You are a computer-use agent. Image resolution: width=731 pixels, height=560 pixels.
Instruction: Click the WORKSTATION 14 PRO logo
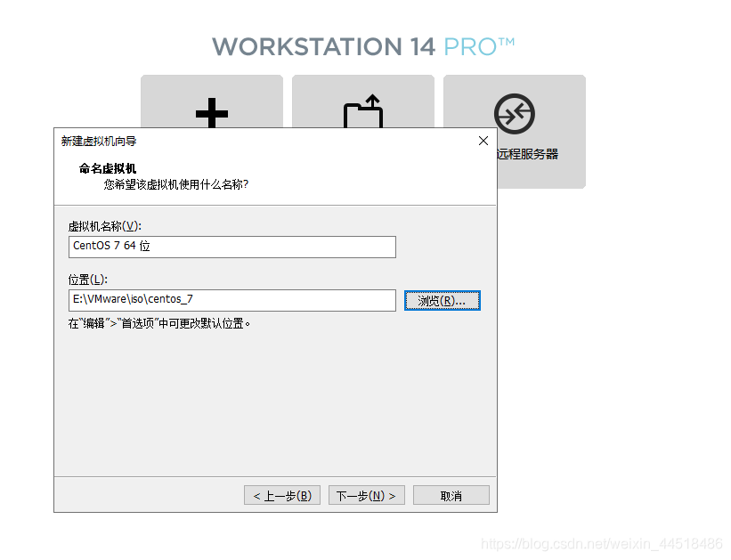coord(363,47)
